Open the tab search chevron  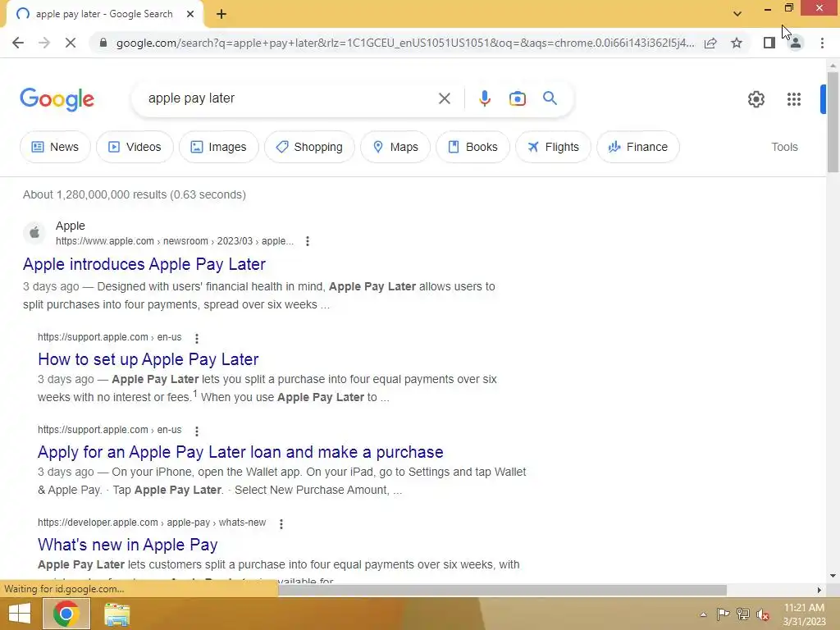click(737, 14)
